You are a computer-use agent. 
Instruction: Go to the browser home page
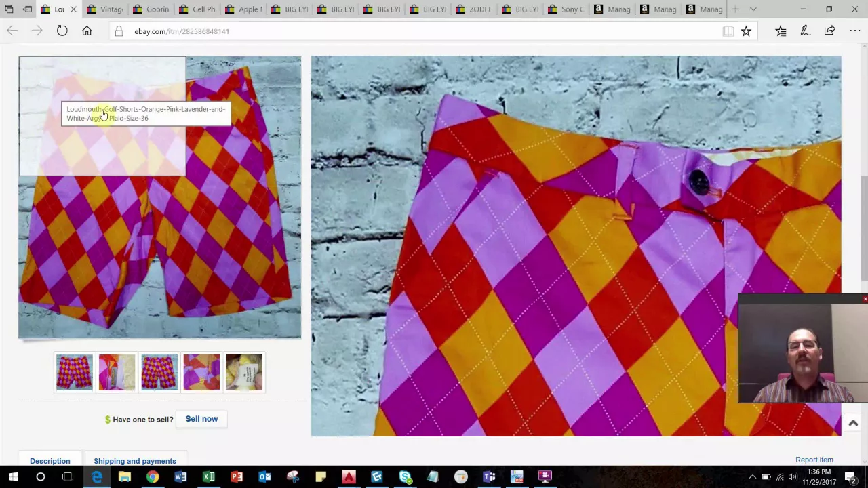click(87, 30)
